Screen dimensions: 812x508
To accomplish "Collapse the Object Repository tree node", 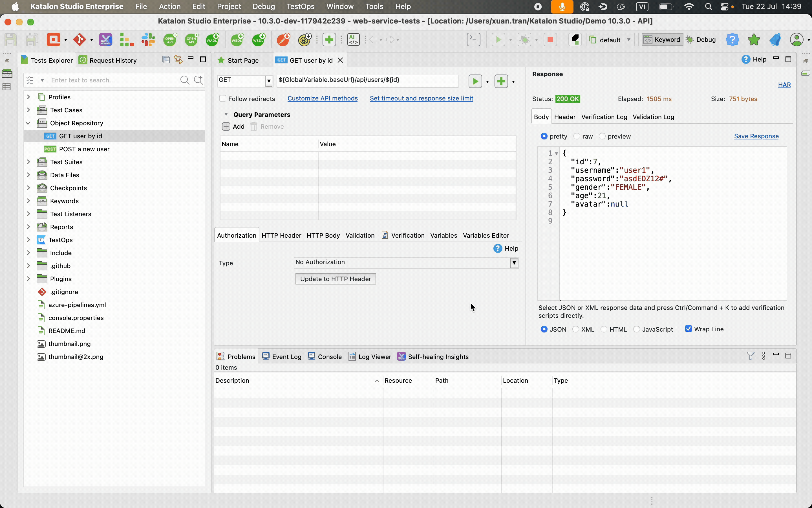I will pyautogui.click(x=28, y=123).
